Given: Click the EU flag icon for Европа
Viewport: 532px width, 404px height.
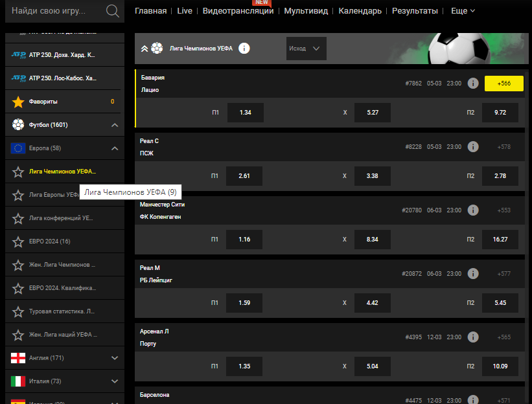Looking at the screenshot, I should 18,148.
